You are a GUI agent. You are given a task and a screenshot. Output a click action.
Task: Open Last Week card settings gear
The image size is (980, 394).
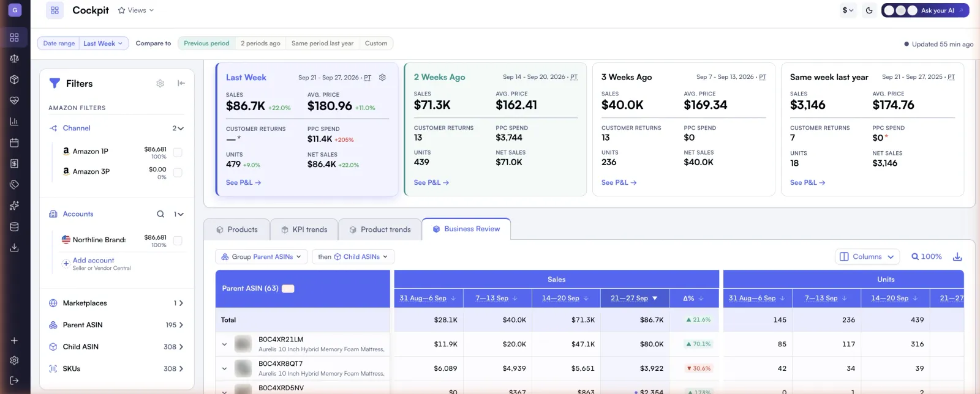pos(382,78)
